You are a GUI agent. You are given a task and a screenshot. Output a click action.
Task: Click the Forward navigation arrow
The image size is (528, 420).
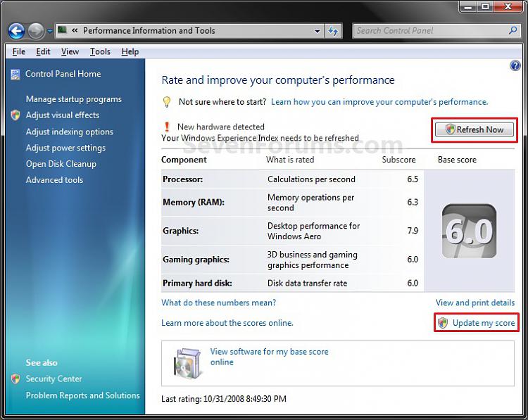(x=35, y=31)
